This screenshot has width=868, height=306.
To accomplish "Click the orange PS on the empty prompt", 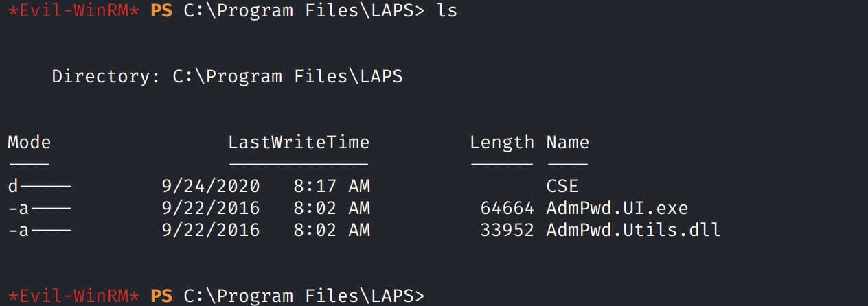I will (161, 296).
